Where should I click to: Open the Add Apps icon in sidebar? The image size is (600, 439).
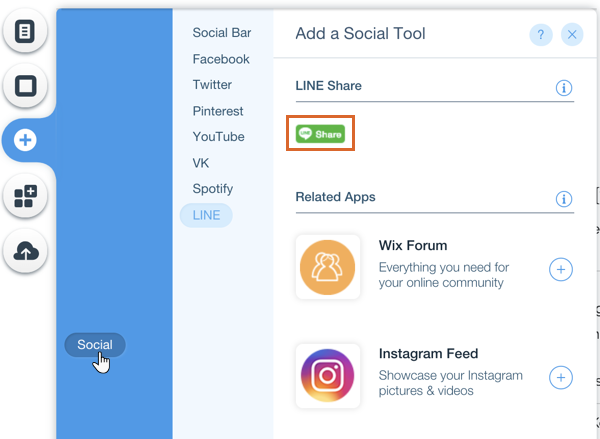point(25,196)
